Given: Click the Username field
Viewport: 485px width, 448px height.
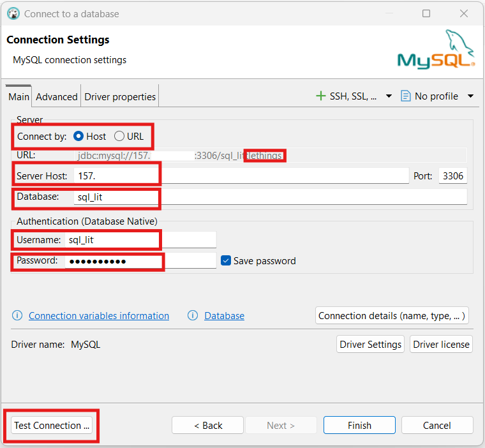Looking at the screenshot, I should (141, 240).
